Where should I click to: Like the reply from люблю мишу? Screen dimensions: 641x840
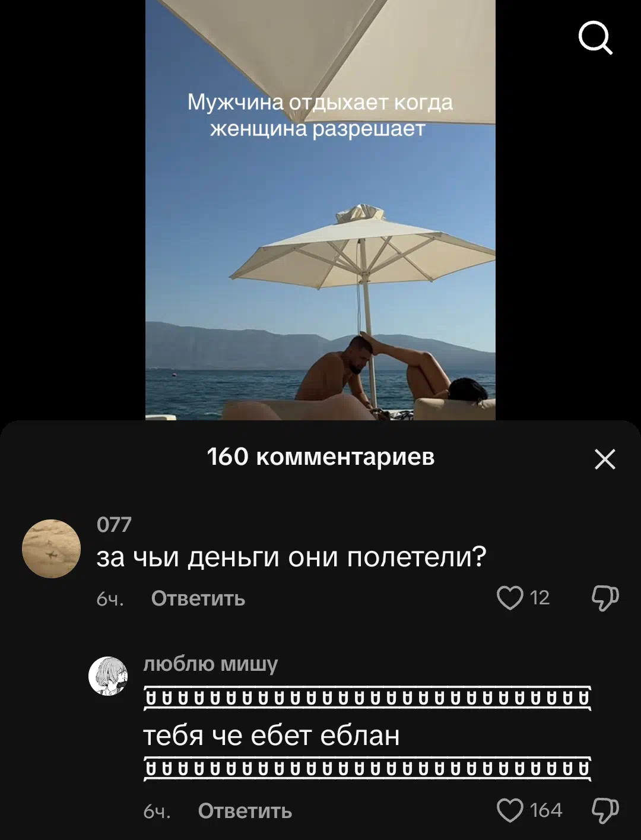510,810
